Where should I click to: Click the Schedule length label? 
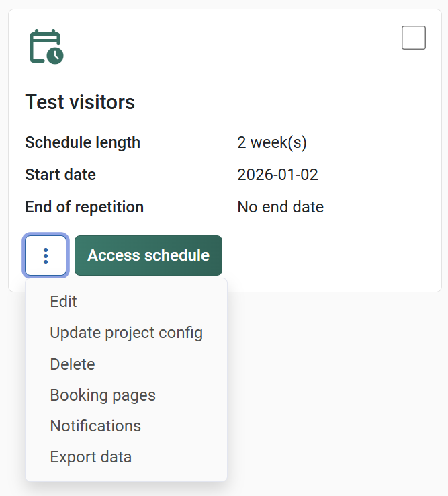(x=83, y=142)
